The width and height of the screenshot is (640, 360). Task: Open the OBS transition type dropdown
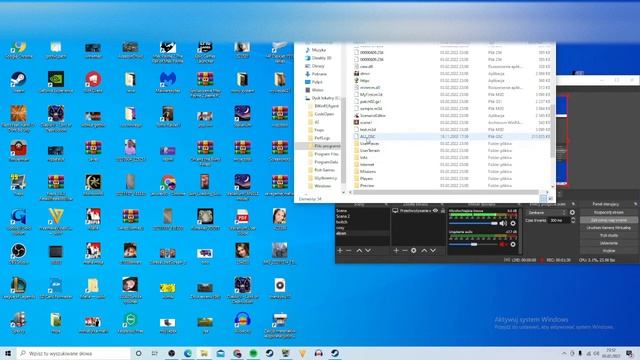[546, 213]
